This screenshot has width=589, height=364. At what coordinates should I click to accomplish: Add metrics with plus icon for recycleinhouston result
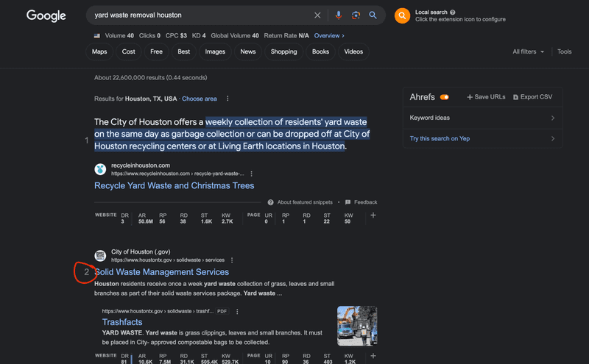(x=373, y=215)
